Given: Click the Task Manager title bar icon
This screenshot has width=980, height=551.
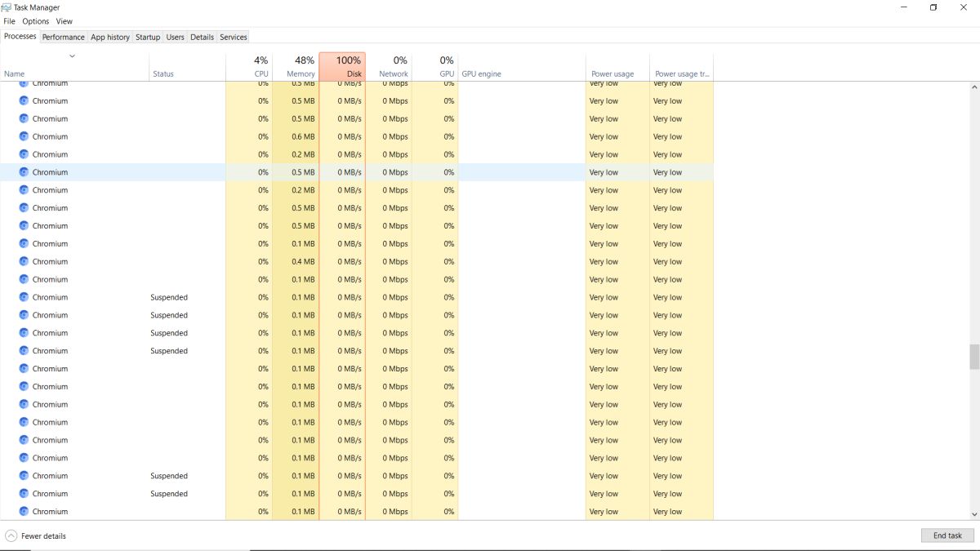Looking at the screenshot, I should [7, 7].
